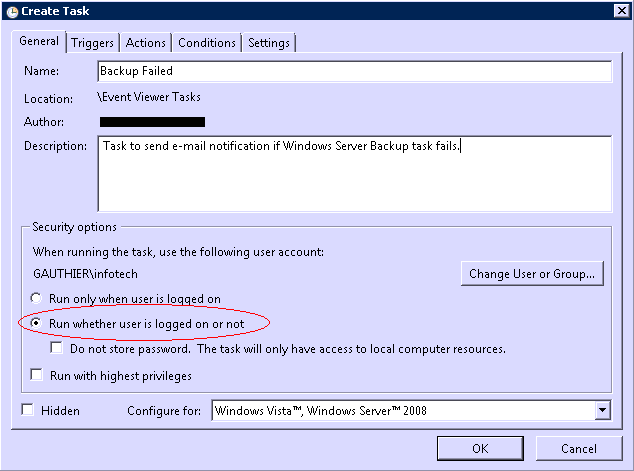Click the Security options group label
The width and height of the screenshot is (634, 471).
coord(74,227)
